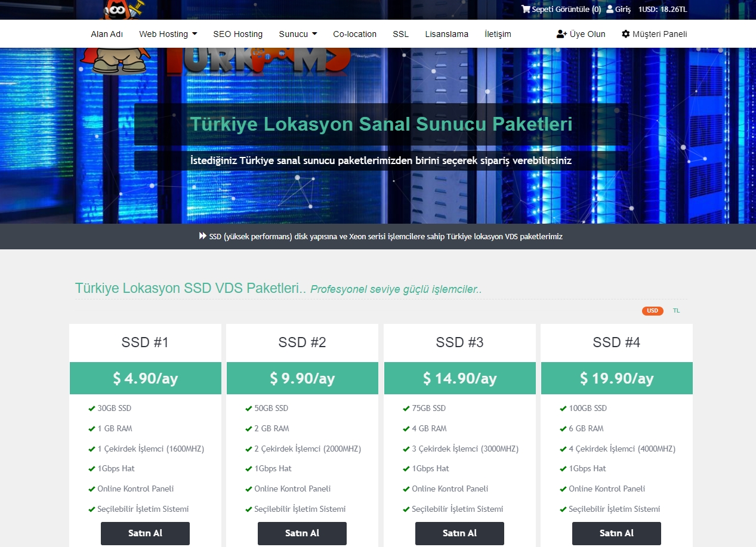
Task: Click the $ 4.90/ay price banner
Action: click(x=145, y=378)
